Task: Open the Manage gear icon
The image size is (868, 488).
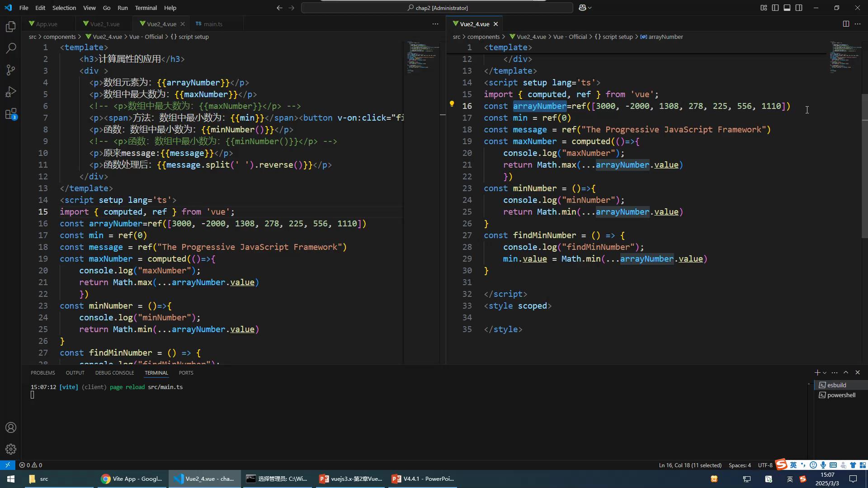Action: point(11,449)
